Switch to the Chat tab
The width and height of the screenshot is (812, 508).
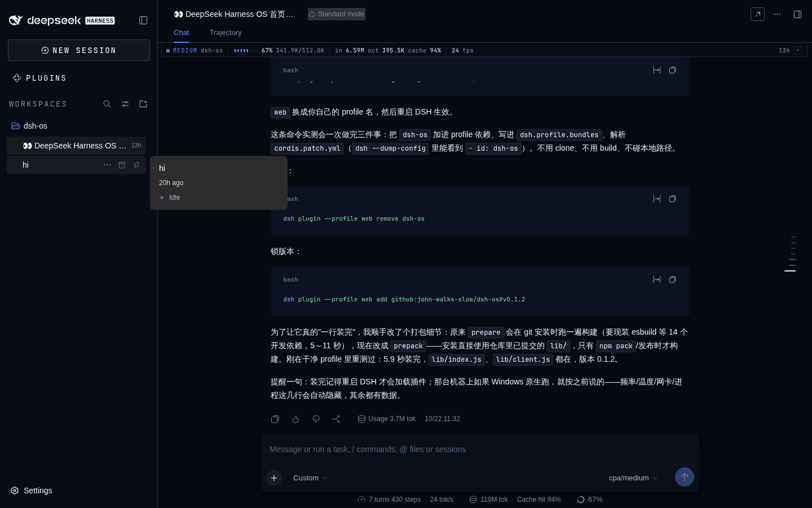tap(181, 33)
